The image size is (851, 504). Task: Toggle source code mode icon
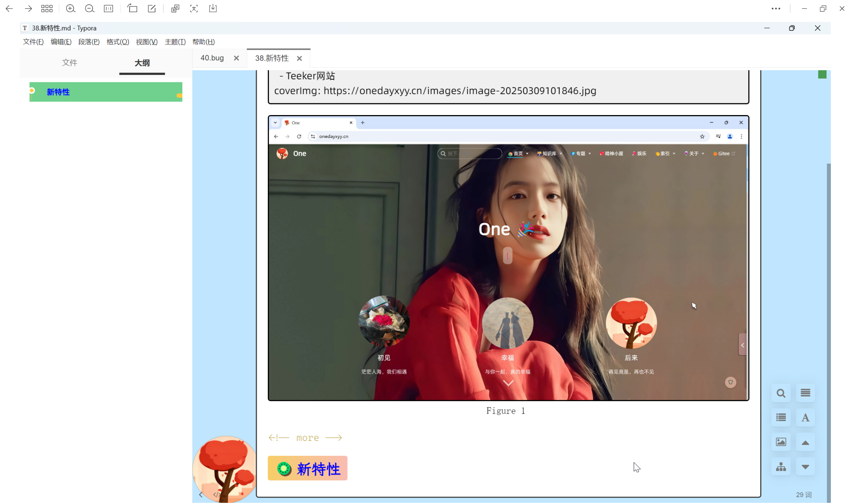[217, 495]
